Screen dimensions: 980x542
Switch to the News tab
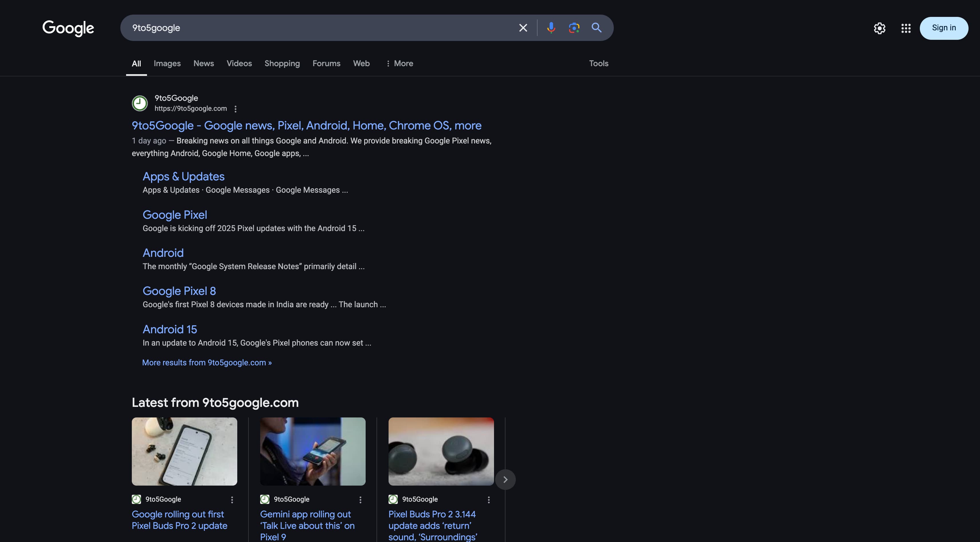point(203,64)
